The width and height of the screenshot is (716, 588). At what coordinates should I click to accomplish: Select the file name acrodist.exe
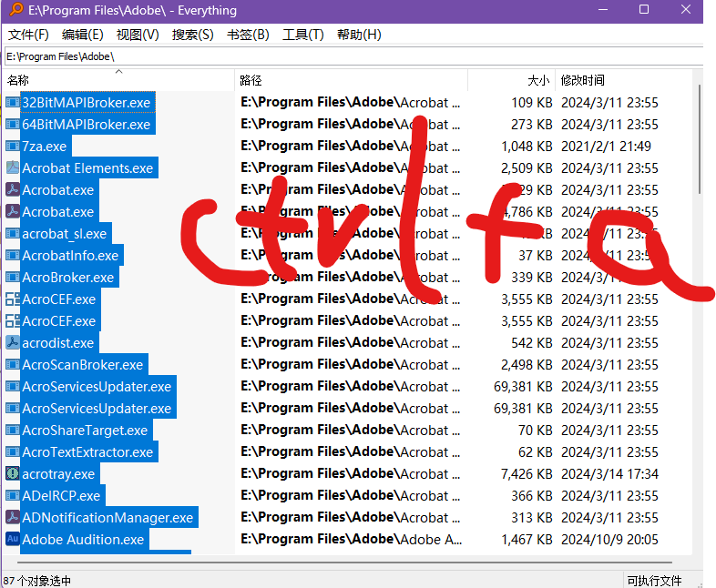pyautogui.click(x=58, y=342)
